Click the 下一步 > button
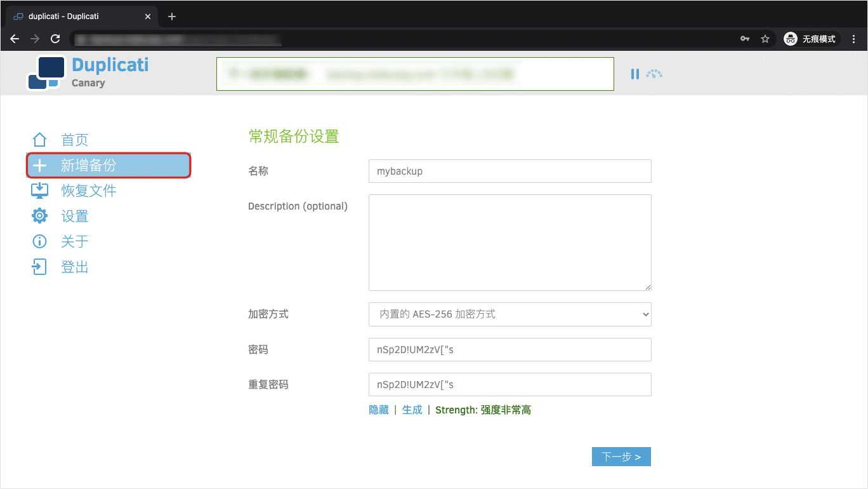The image size is (868, 489). tap(621, 457)
